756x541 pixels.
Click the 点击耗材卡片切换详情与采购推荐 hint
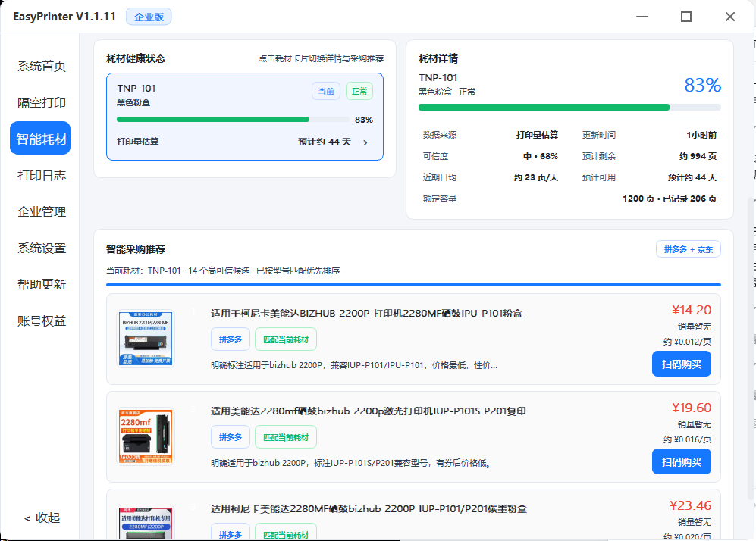(321, 58)
